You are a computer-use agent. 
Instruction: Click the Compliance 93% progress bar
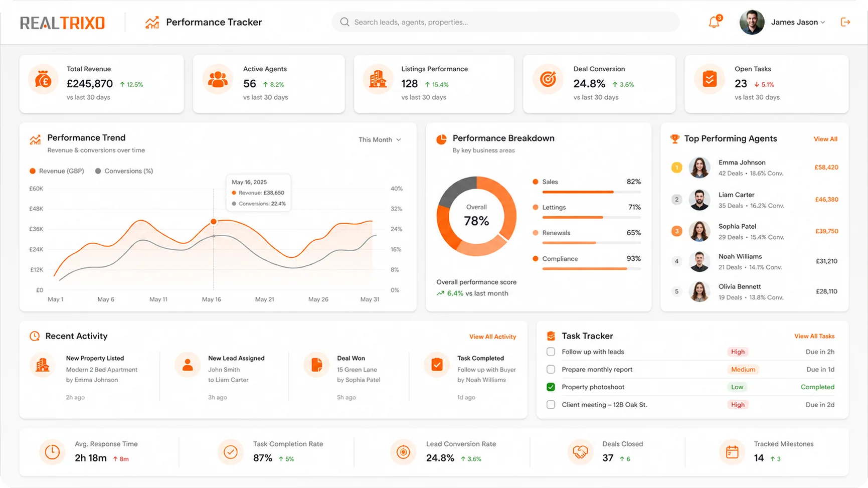591,269
